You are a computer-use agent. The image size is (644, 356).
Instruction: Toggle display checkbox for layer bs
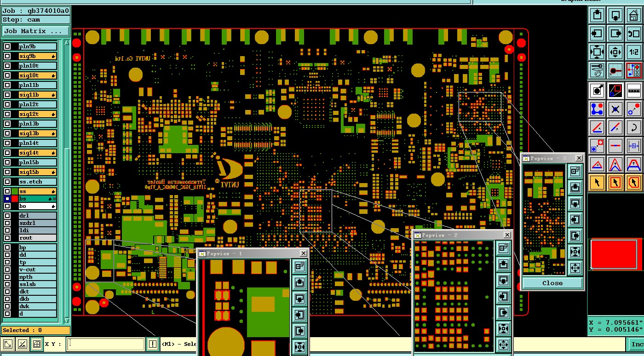tap(7, 199)
